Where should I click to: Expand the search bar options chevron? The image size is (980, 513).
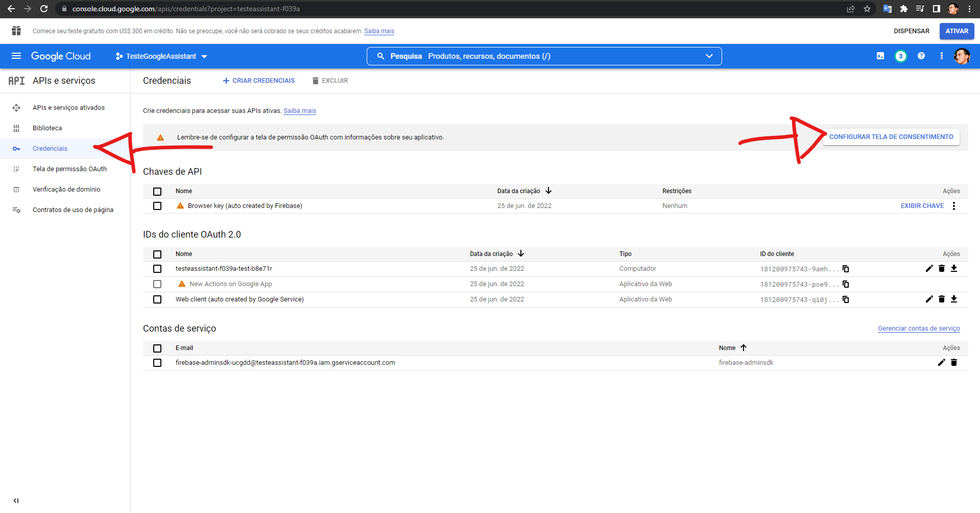[709, 56]
